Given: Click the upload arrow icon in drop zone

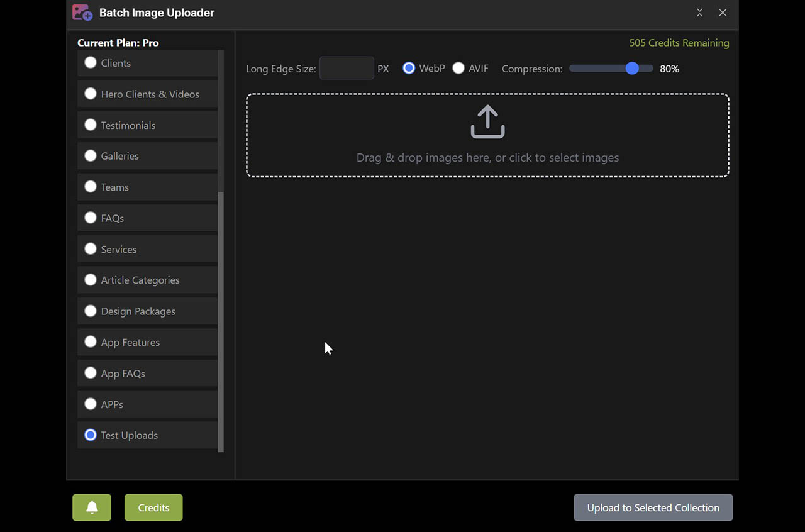Looking at the screenshot, I should coord(487,122).
